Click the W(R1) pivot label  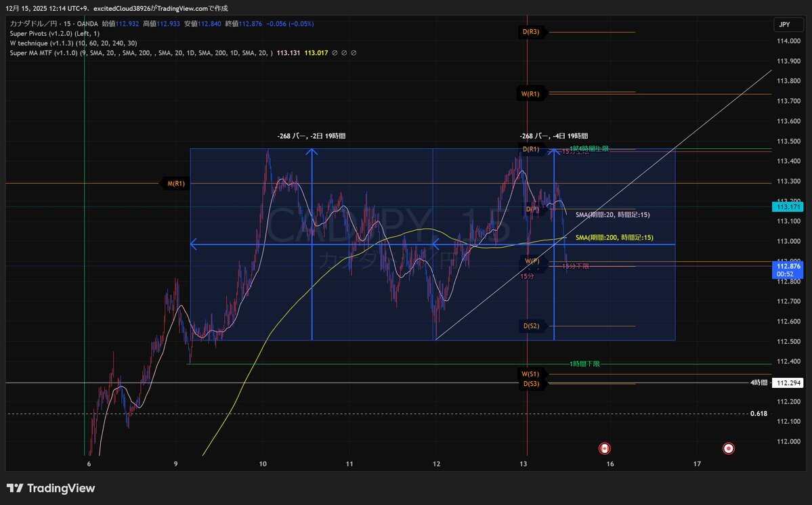530,94
